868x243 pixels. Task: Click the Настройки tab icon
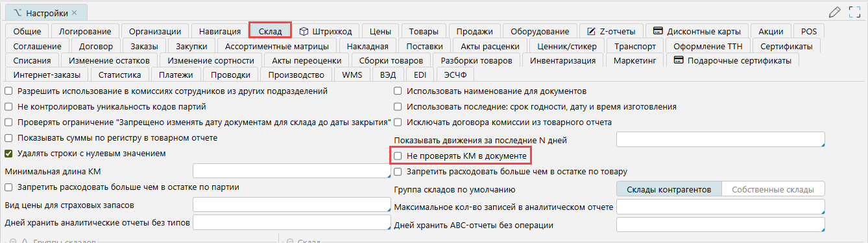[x=18, y=12]
